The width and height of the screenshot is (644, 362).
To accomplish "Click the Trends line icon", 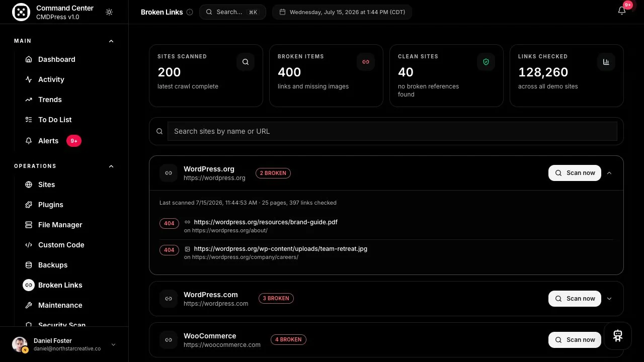I will (29, 100).
